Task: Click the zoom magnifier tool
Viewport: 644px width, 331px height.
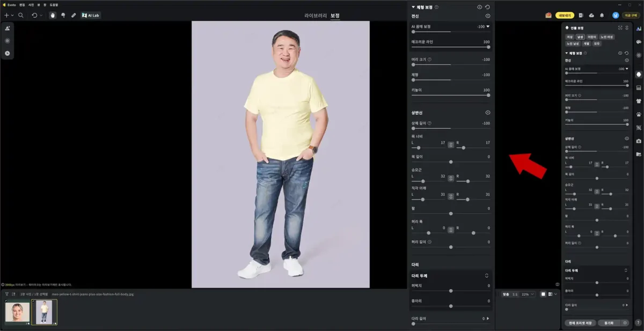Action: (x=20, y=16)
